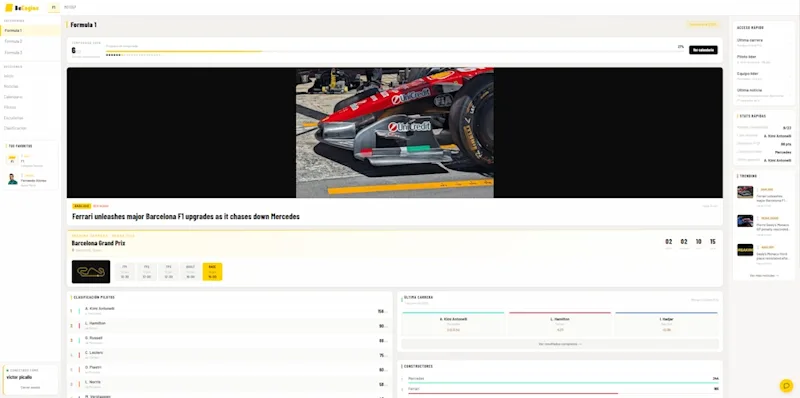Click Ver resultados completos button
This screenshot has height=398, width=800.
tap(560, 344)
